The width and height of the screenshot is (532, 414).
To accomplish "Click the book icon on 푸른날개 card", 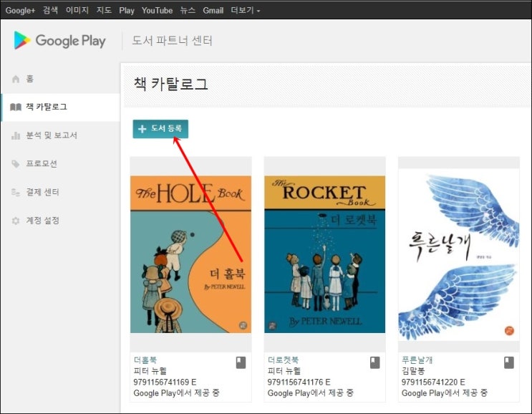I will tap(509, 362).
